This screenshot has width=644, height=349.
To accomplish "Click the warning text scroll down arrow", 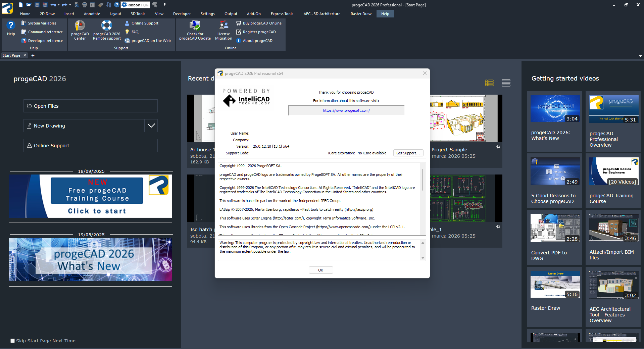I will [x=423, y=258].
